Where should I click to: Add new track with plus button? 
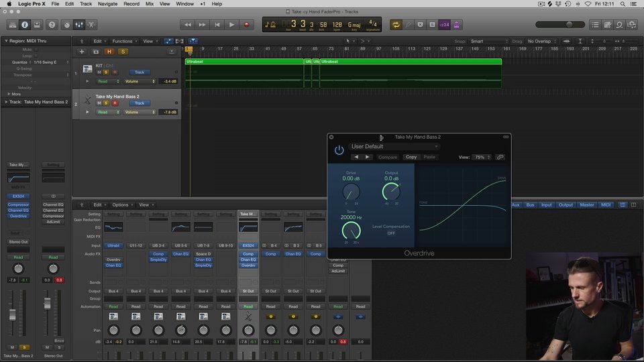pos(82,52)
